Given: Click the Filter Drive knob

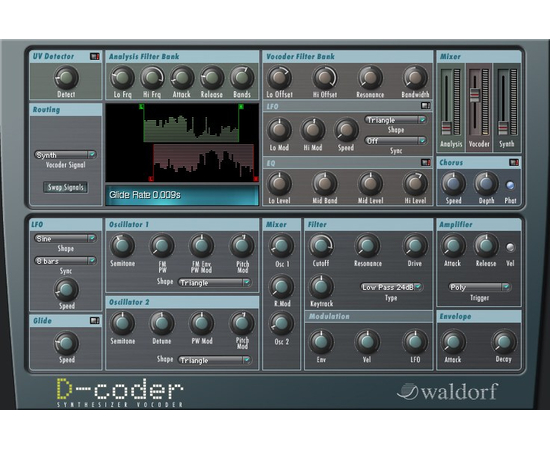Looking at the screenshot, I should tap(415, 246).
